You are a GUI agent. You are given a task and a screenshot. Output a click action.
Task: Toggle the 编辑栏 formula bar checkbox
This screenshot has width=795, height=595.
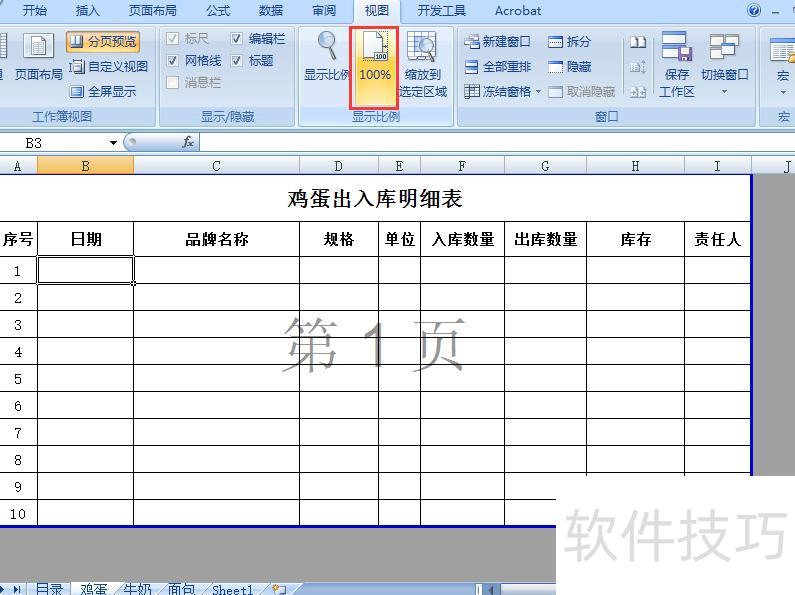tap(236, 39)
